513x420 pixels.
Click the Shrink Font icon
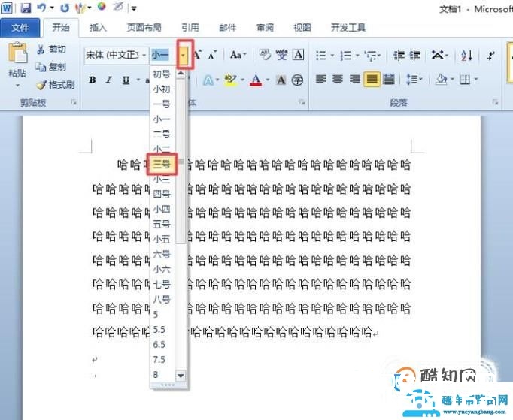coord(212,55)
